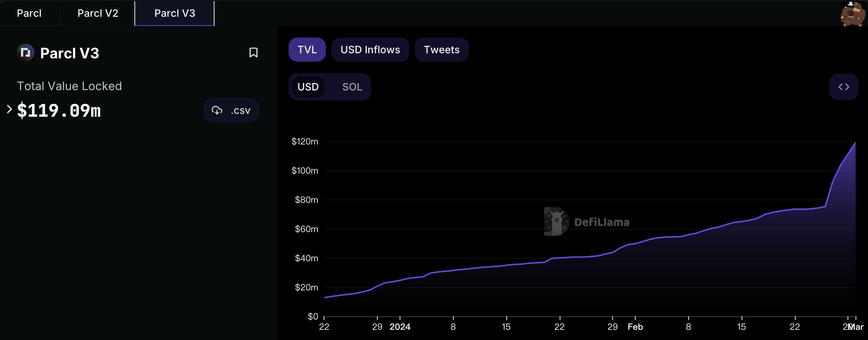Select USD chart denomination
Screen dimensions: 868x340
[x=308, y=87]
